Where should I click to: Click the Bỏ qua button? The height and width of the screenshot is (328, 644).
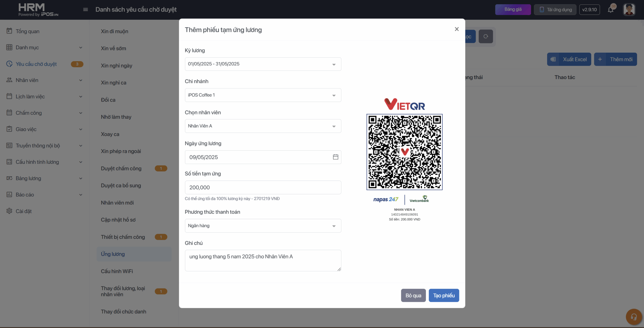point(413,295)
